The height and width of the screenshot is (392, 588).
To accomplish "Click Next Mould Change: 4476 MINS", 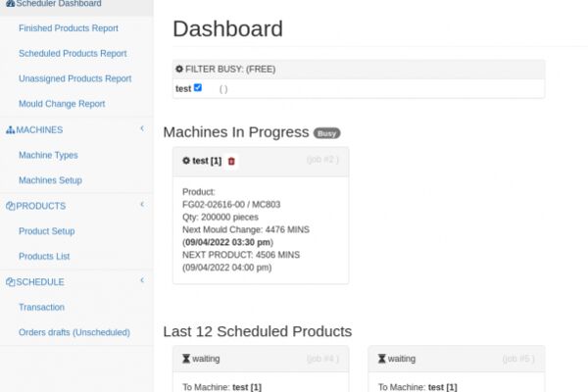I will 246,229.
